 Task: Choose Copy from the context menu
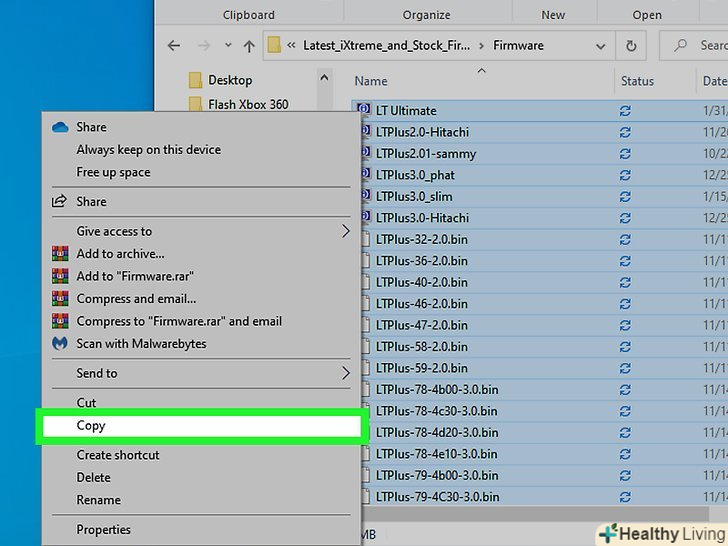click(91, 426)
